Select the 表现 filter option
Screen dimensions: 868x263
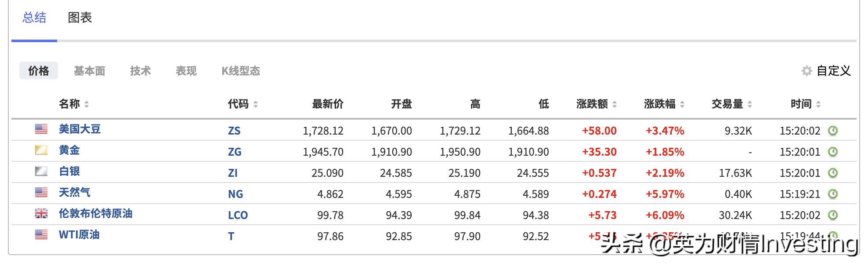point(186,71)
